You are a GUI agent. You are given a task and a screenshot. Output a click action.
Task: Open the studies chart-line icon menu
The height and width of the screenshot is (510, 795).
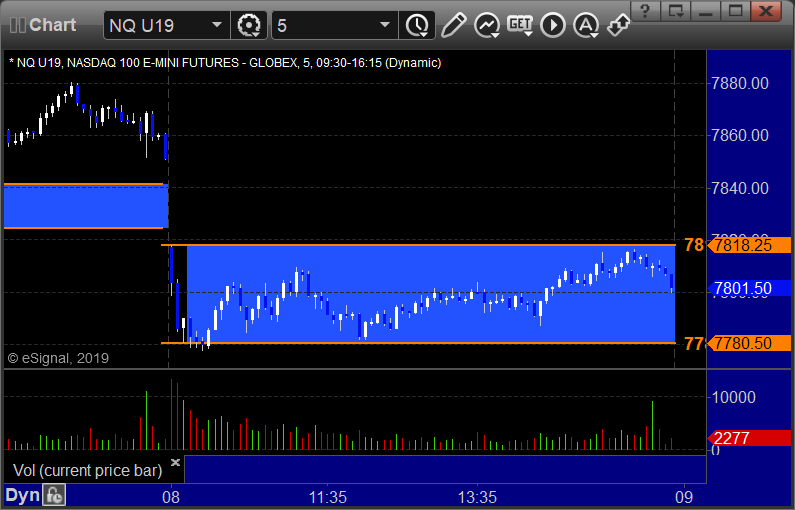coord(487,25)
